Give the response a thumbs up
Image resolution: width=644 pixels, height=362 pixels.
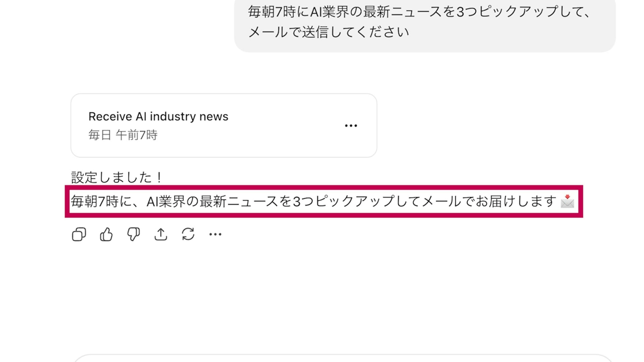coord(106,234)
